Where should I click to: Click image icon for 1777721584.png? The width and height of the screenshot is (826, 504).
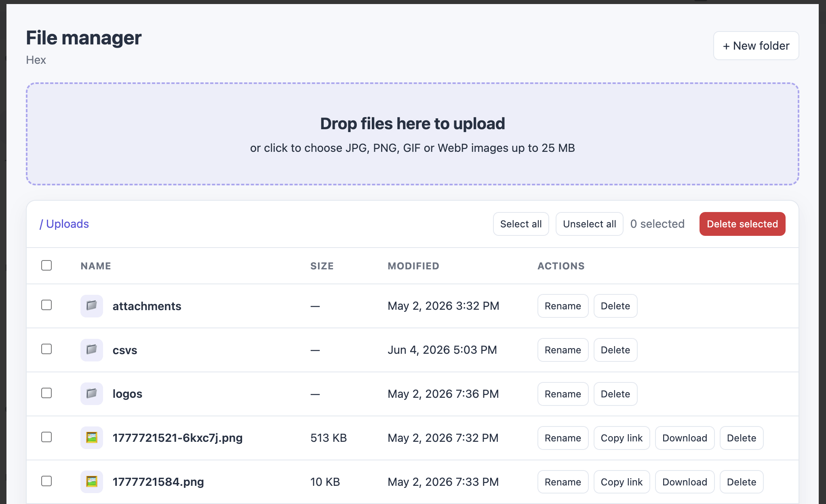[92, 482]
